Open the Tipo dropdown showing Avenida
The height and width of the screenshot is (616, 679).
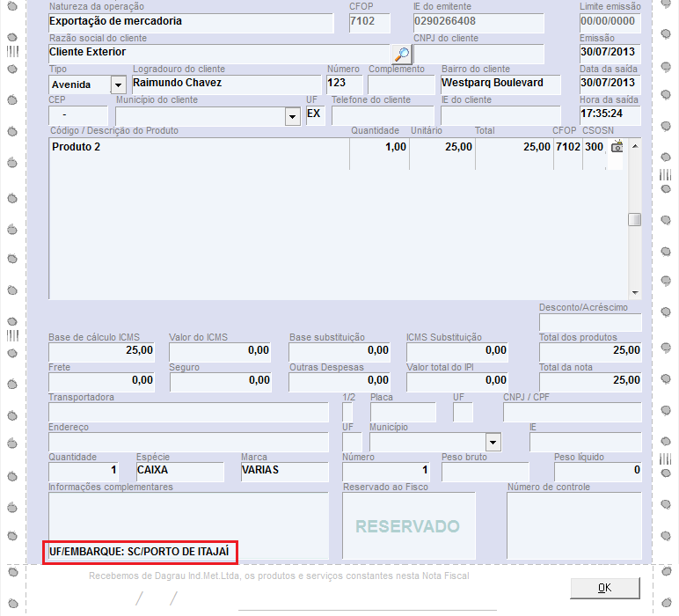tap(118, 84)
